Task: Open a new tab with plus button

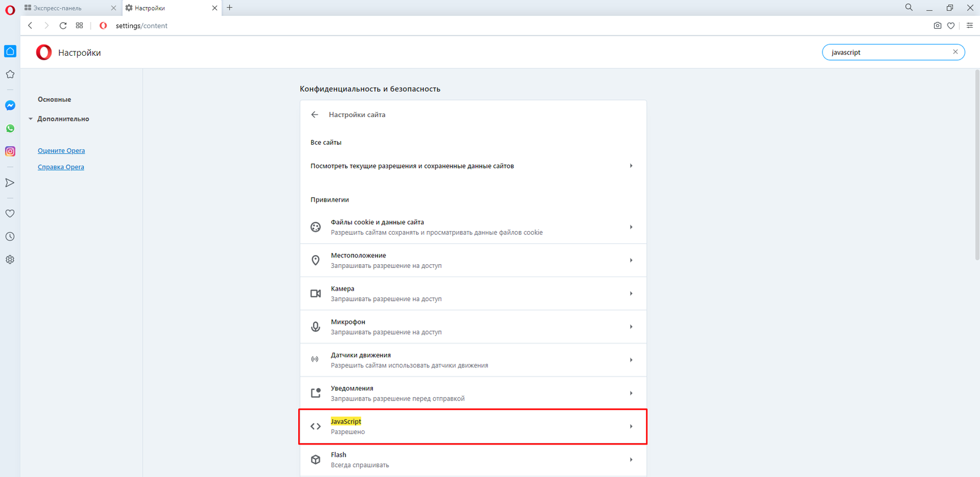Action: tap(230, 8)
